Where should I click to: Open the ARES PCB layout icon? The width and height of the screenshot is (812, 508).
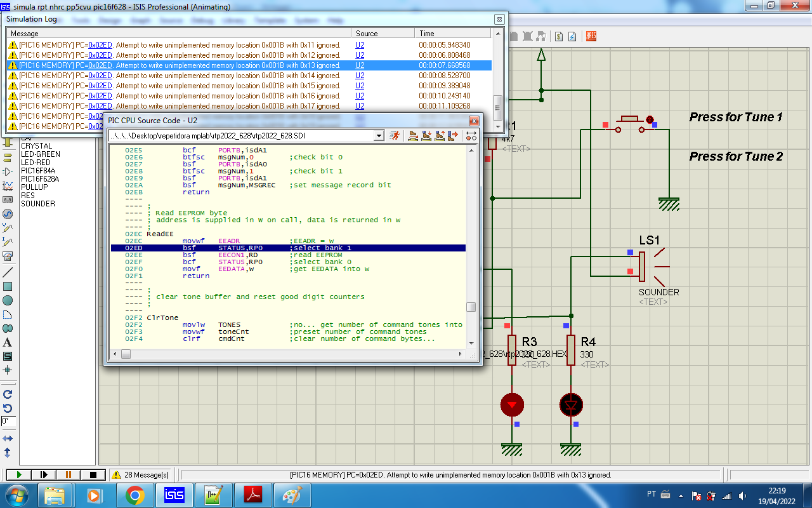(591, 36)
